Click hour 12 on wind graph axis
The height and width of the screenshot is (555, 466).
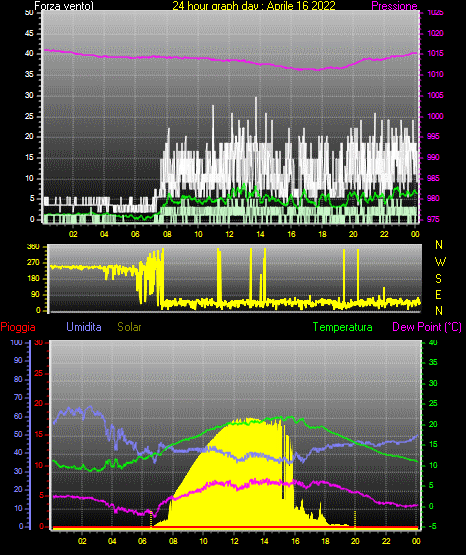[x=229, y=234]
